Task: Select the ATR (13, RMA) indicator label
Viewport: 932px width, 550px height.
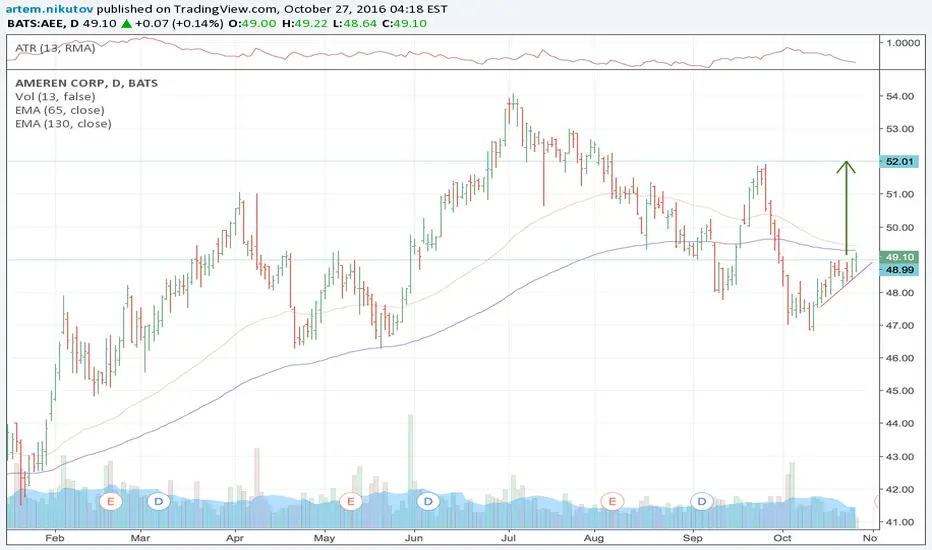Action: coord(55,48)
